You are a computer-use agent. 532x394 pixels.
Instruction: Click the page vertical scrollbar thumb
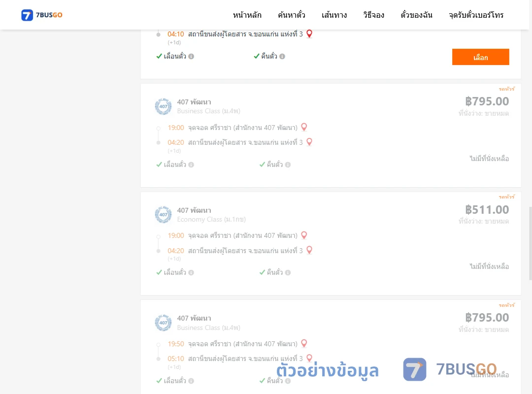531,243
